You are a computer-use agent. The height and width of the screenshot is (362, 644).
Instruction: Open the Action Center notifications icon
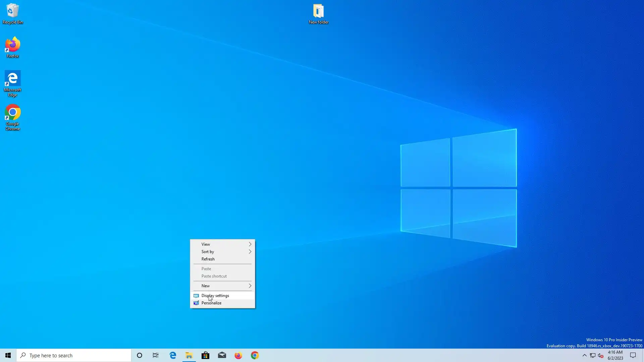coord(633,355)
